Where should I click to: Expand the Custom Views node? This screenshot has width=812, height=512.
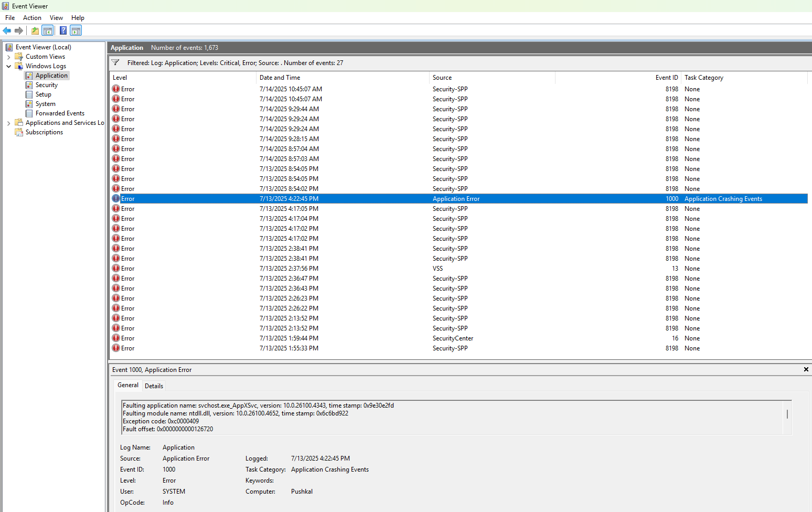point(8,57)
